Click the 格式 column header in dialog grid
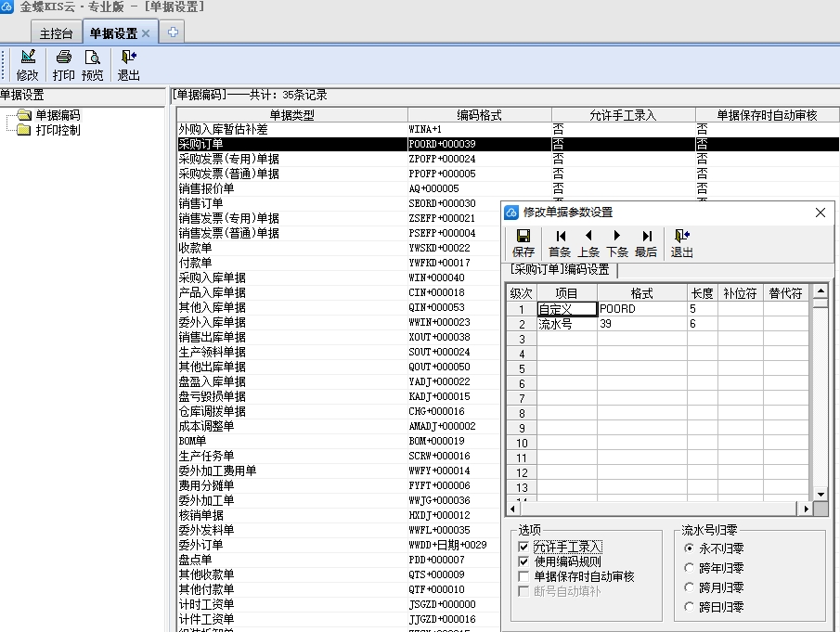 (642, 293)
